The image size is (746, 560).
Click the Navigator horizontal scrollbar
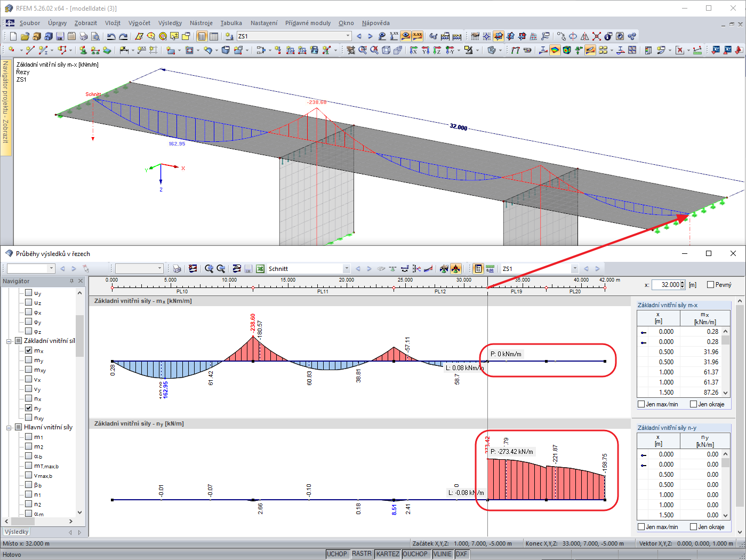[38, 521]
